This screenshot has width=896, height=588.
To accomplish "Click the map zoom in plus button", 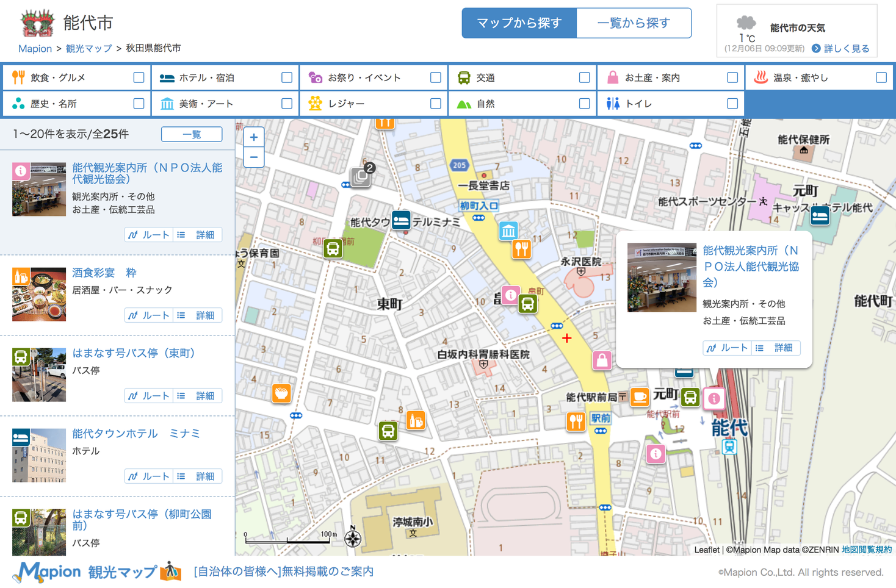I will 254,137.
